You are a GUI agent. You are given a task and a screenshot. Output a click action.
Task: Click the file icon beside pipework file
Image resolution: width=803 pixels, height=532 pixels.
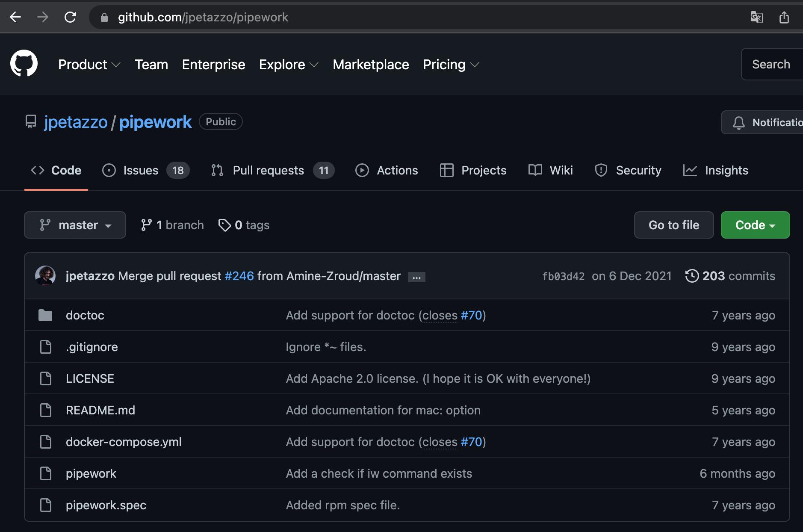[x=46, y=473]
